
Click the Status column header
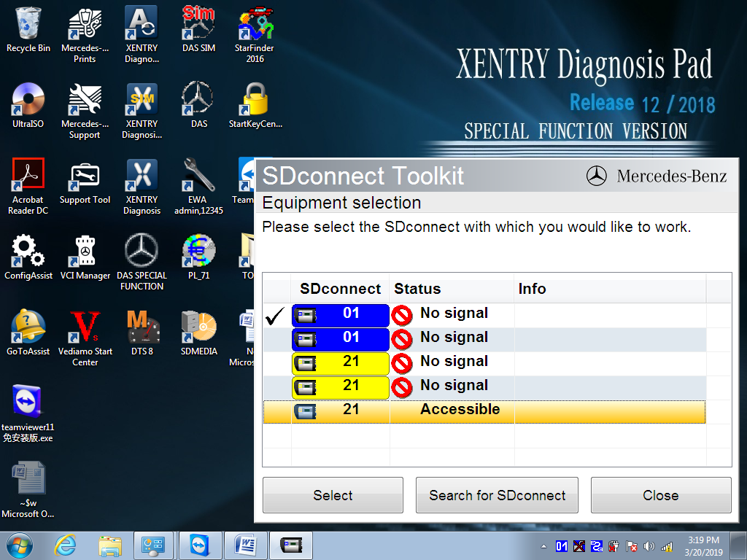[x=452, y=289]
